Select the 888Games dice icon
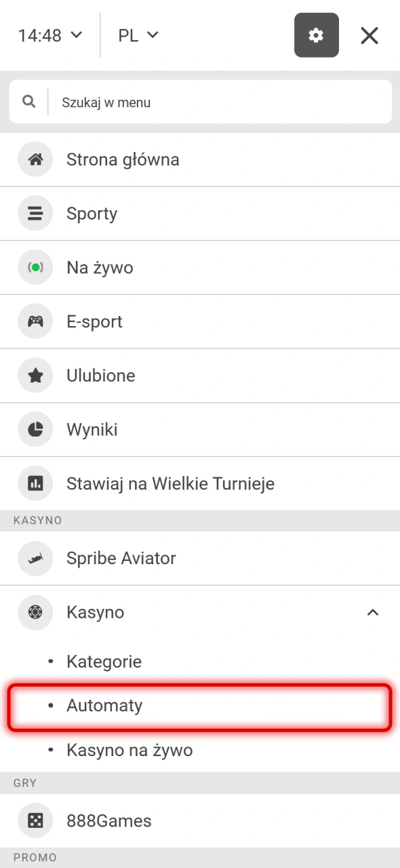Screen dimensions: 400x868 35,821
